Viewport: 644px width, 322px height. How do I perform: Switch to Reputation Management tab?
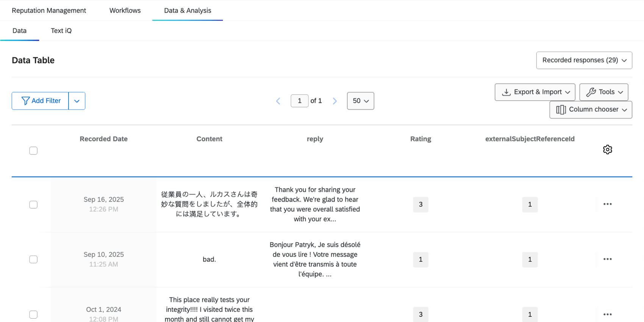pyautogui.click(x=49, y=11)
